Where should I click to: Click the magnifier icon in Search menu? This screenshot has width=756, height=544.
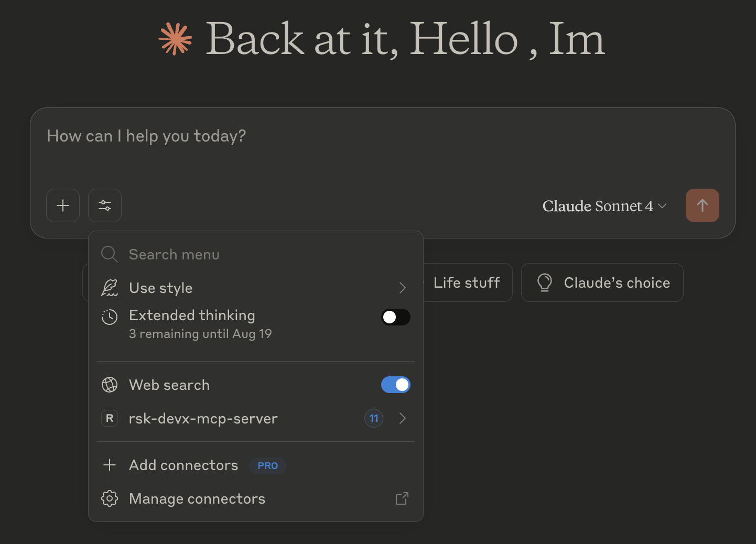[110, 254]
